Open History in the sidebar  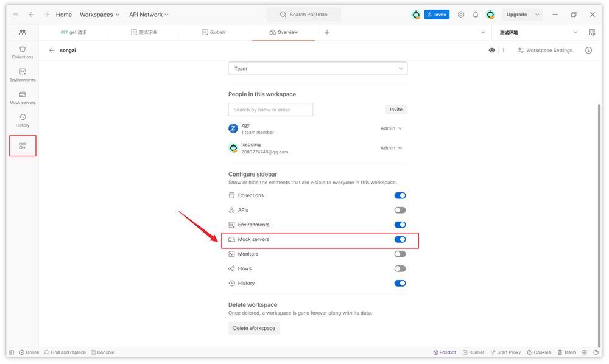[23, 121]
